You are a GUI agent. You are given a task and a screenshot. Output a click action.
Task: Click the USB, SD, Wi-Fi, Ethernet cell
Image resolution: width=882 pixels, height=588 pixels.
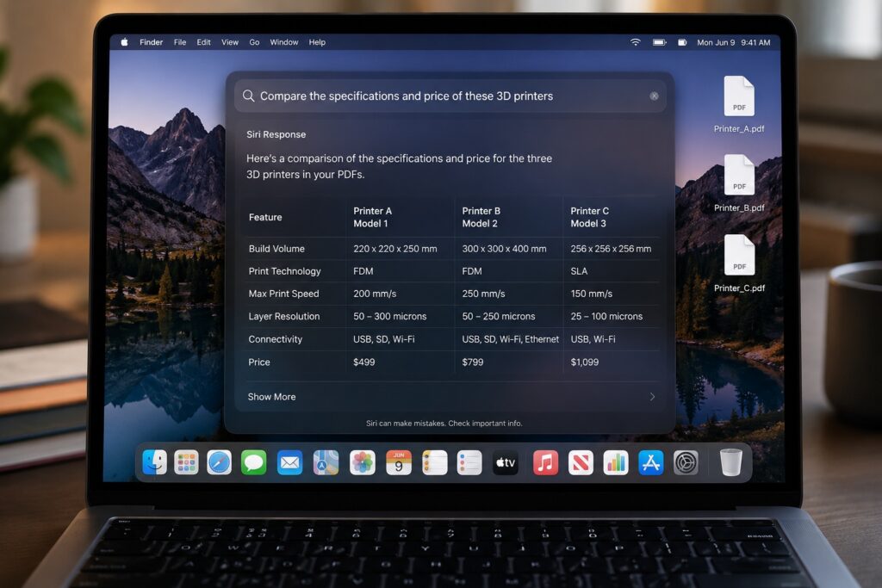click(x=510, y=339)
